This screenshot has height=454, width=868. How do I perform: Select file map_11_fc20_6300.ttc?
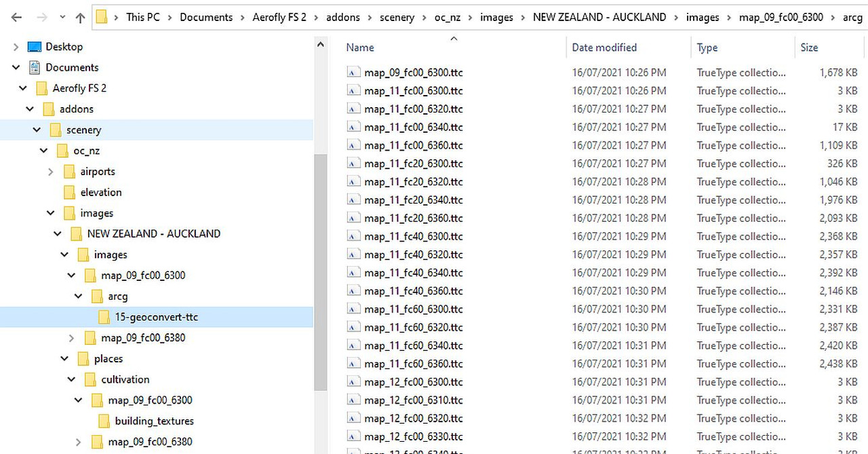click(414, 164)
